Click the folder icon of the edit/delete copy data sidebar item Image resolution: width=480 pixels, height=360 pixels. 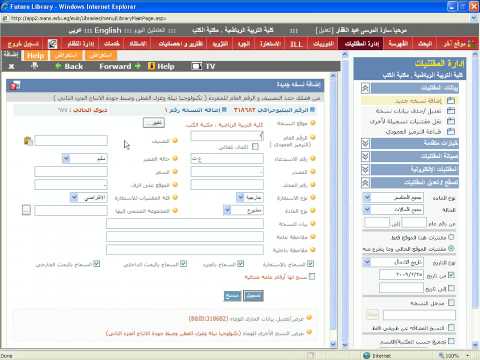coord(451,111)
